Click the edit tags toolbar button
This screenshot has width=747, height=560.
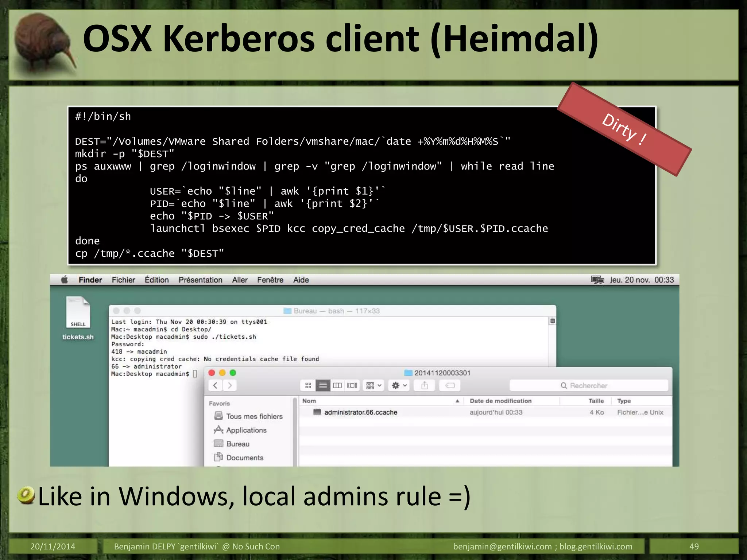[450, 385]
